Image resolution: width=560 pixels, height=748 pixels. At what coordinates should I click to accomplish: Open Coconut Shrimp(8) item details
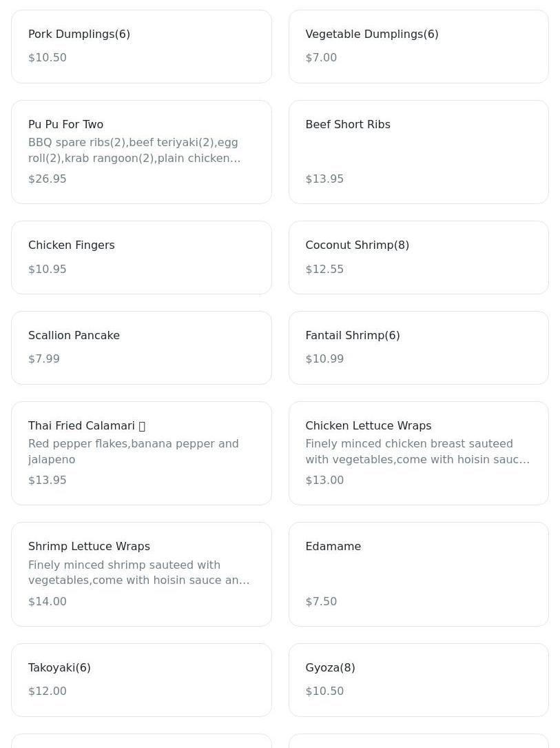coord(419,257)
